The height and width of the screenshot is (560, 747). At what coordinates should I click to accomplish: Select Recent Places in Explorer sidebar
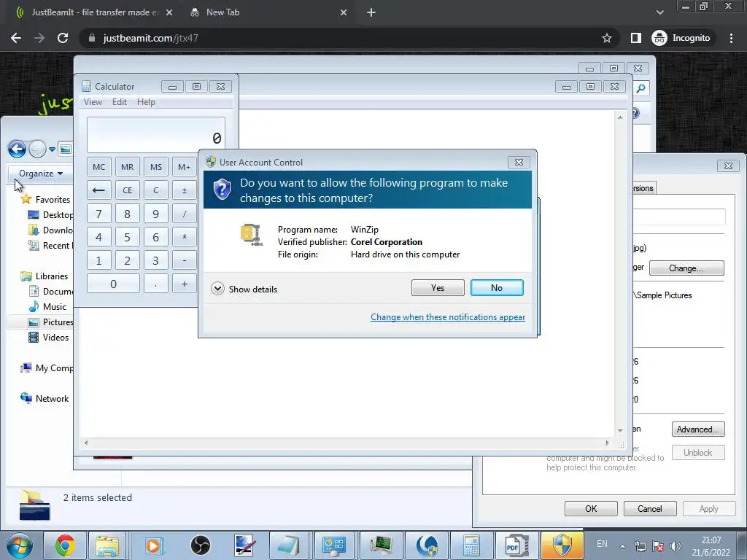pos(52,245)
